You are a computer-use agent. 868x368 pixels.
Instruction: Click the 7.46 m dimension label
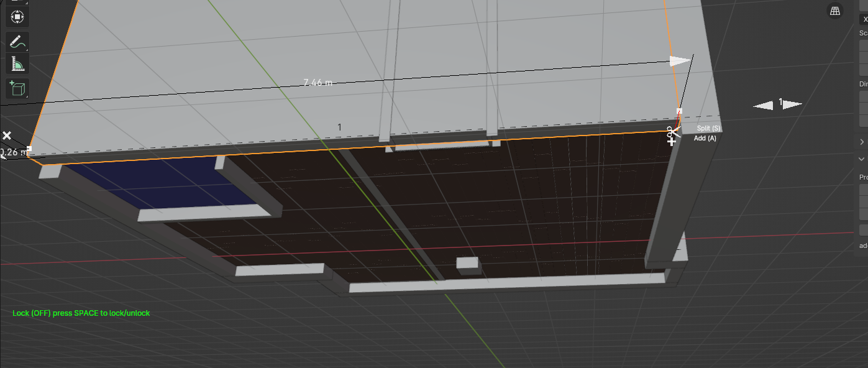318,82
